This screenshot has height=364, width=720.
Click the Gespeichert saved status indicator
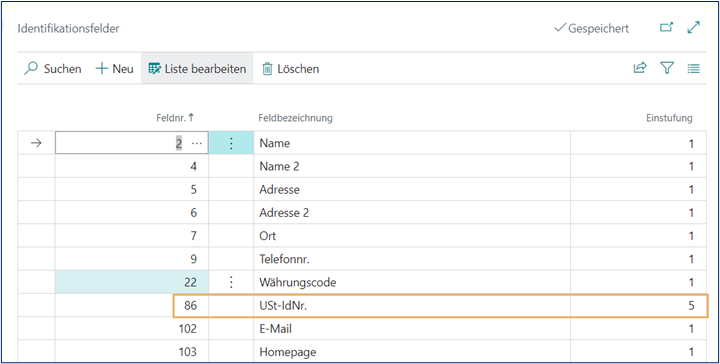click(x=591, y=28)
